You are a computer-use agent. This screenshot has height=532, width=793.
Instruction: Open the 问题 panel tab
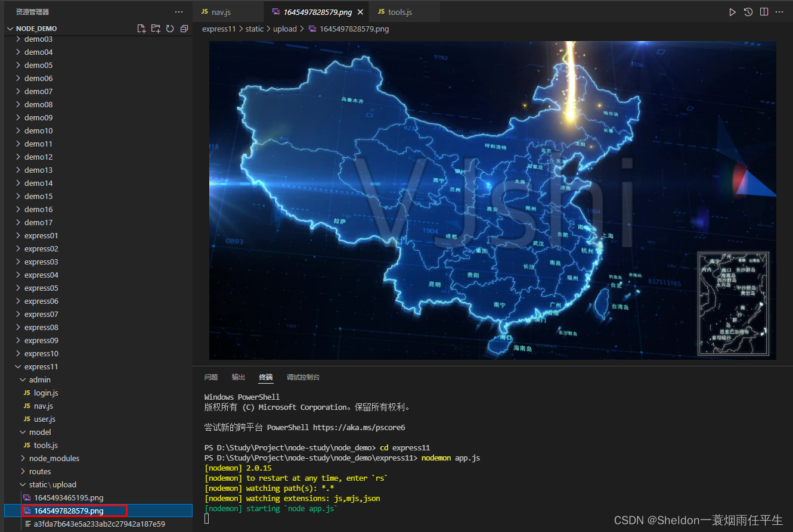coord(211,377)
